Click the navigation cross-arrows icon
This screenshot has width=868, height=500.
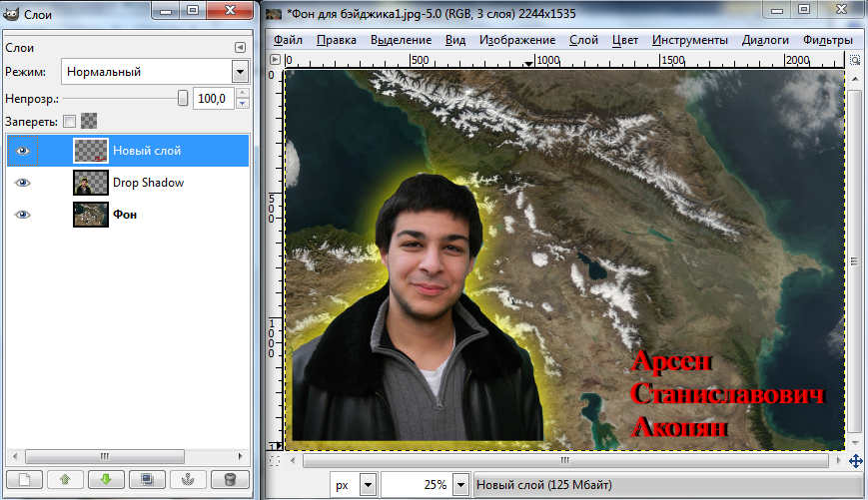click(855, 461)
